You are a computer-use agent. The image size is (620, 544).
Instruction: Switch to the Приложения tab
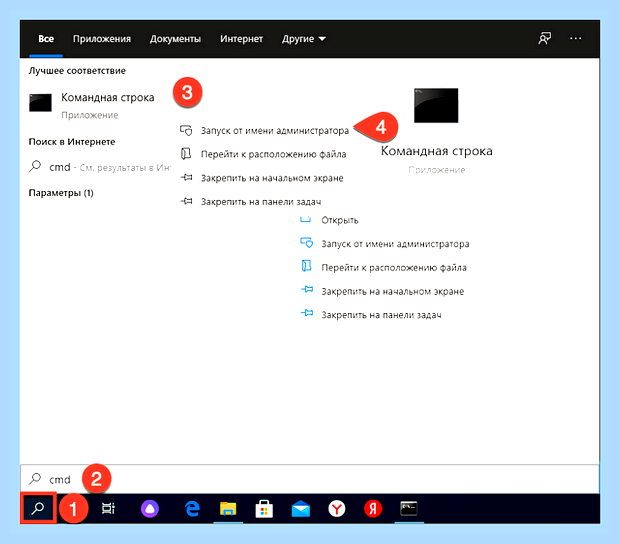[102, 39]
